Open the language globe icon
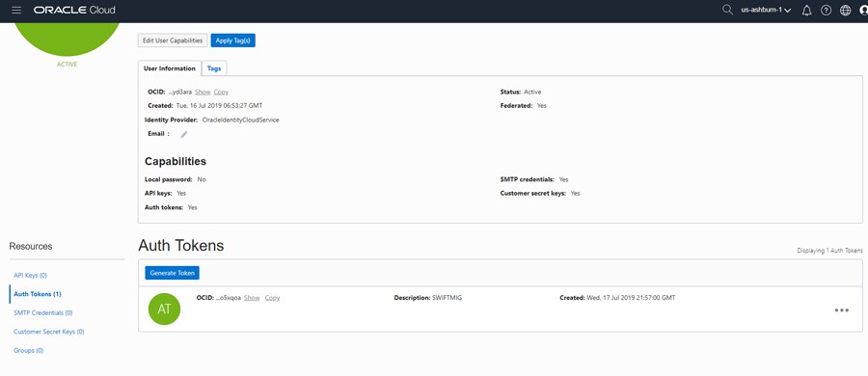The height and width of the screenshot is (376, 868). click(x=845, y=11)
